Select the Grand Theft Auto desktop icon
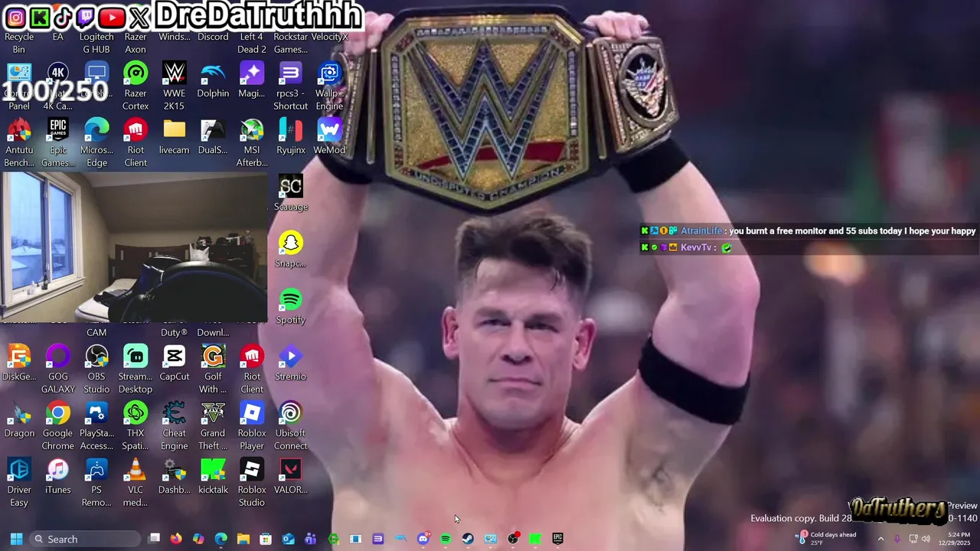The height and width of the screenshot is (551, 980). click(213, 425)
